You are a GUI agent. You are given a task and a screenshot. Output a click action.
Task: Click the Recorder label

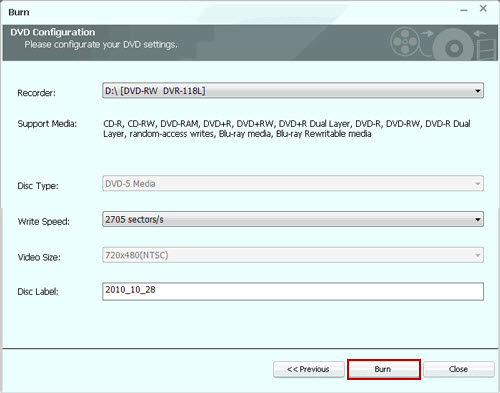[37, 93]
